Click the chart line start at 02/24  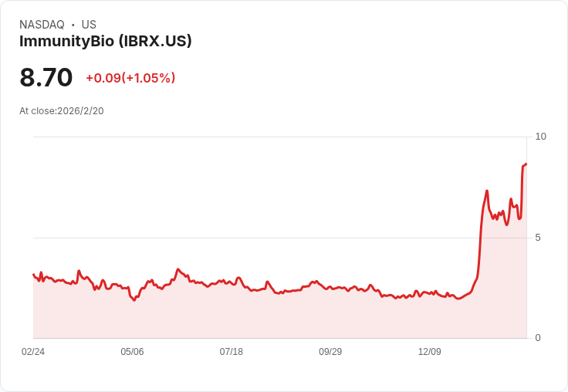(33, 274)
